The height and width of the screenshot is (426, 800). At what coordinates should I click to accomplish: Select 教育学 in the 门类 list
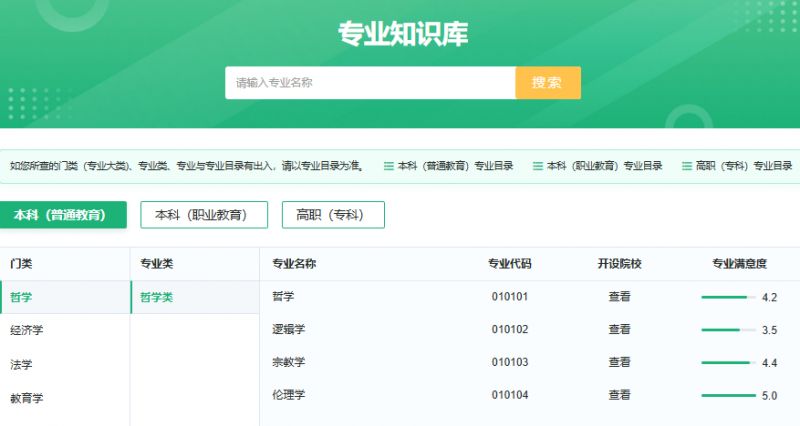coord(27,398)
